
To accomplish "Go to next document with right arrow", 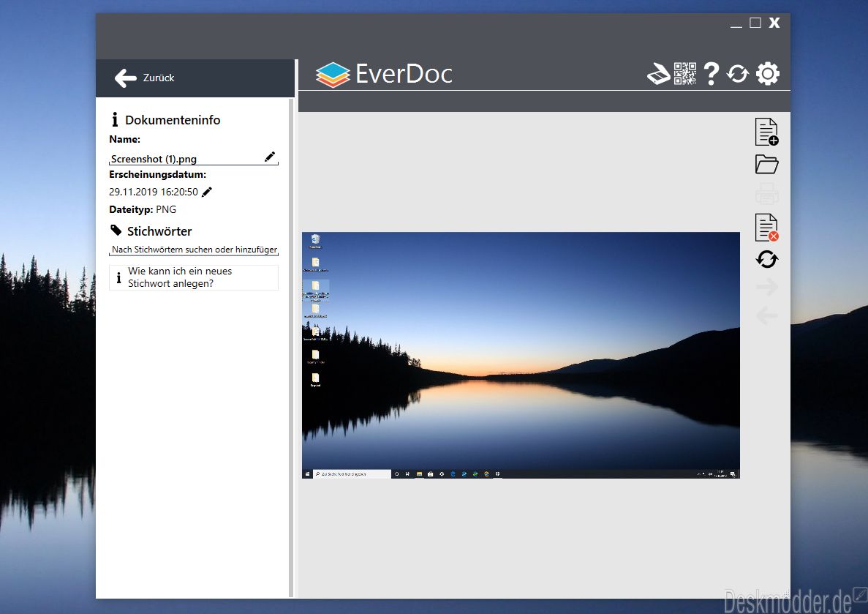I will click(x=766, y=288).
